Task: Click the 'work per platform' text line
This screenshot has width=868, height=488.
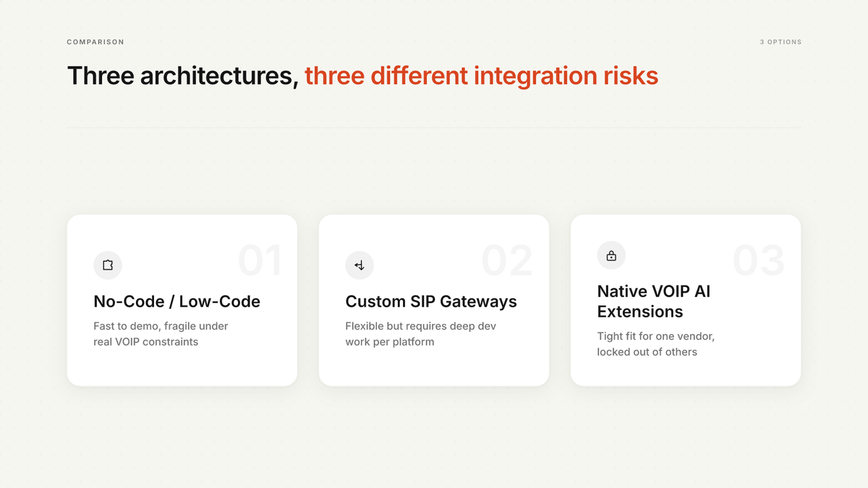Action: (390, 341)
